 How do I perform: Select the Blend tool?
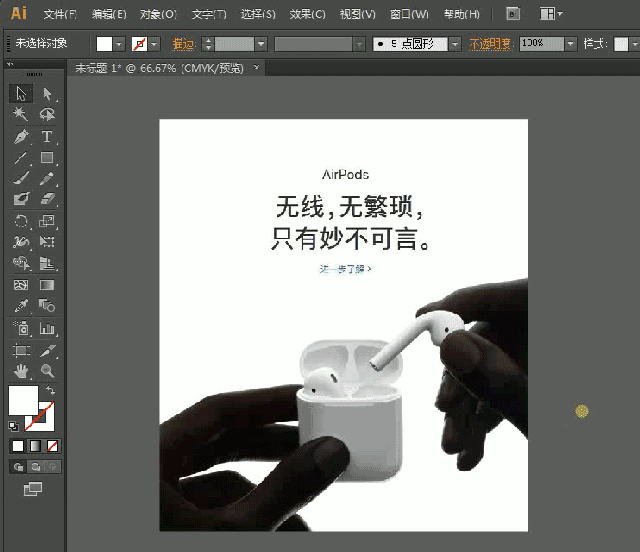click(x=47, y=305)
